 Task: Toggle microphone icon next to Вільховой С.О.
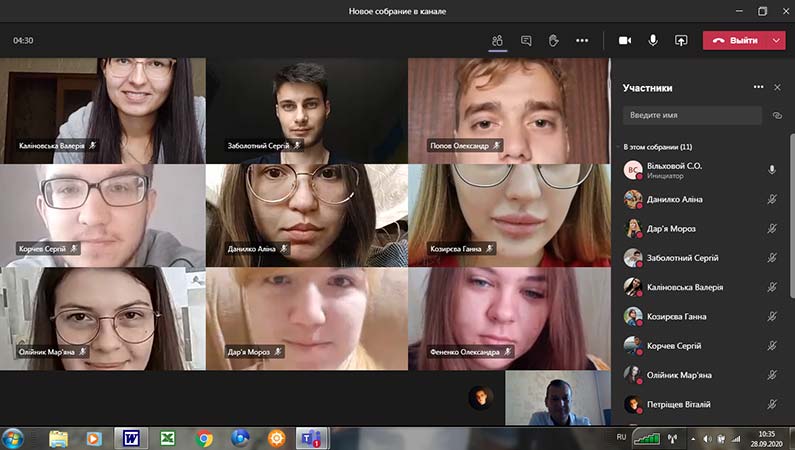[772, 170]
